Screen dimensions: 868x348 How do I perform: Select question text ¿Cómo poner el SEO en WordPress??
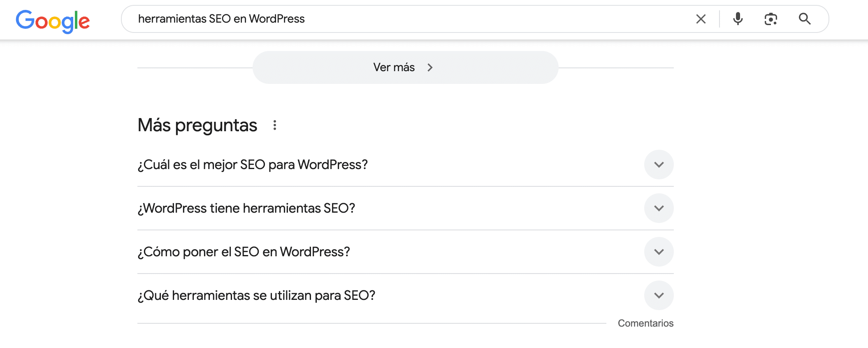pyautogui.click(x=244, y=252)
